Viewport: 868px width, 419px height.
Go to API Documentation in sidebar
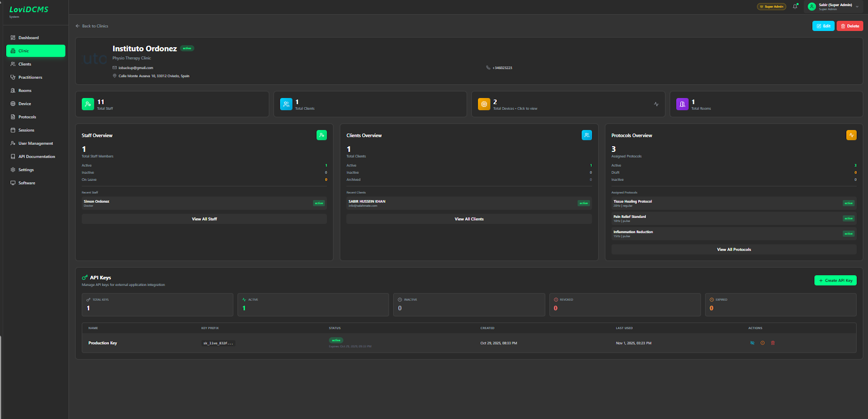click(x=37, y=156)
